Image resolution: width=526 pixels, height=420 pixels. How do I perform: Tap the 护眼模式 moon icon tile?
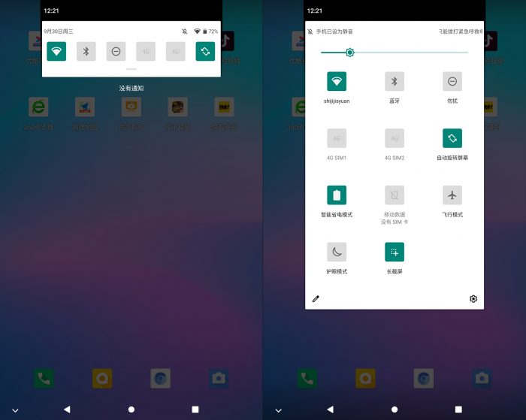pyautogui.click(x=337, y=252)
